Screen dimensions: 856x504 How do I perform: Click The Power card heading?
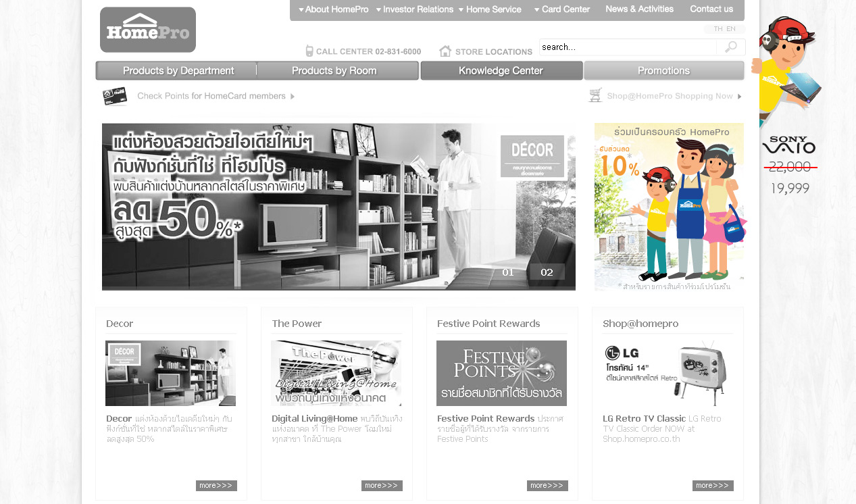pyautogui.click(x=297, y=324)
